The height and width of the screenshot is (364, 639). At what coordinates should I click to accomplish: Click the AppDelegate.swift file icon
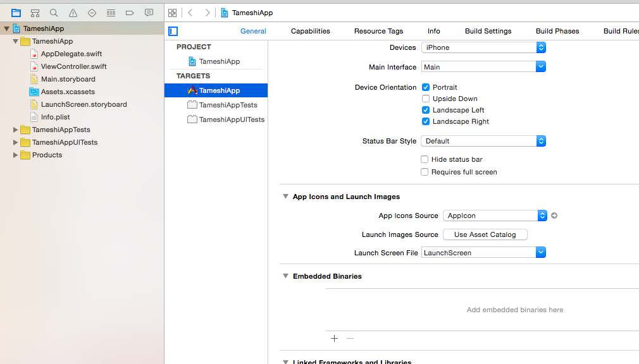(34, 54)
